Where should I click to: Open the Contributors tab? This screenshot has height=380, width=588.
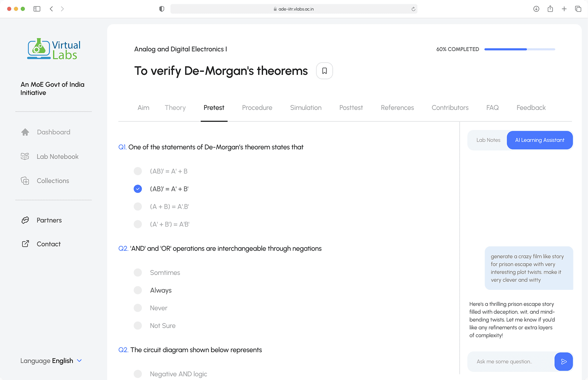tap(450, 108)
